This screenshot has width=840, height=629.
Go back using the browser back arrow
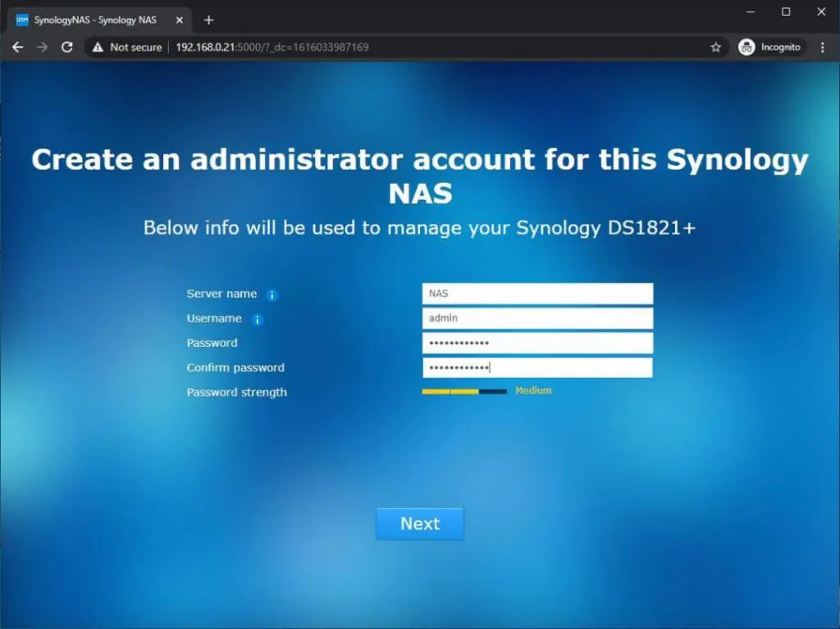(18, 47)
